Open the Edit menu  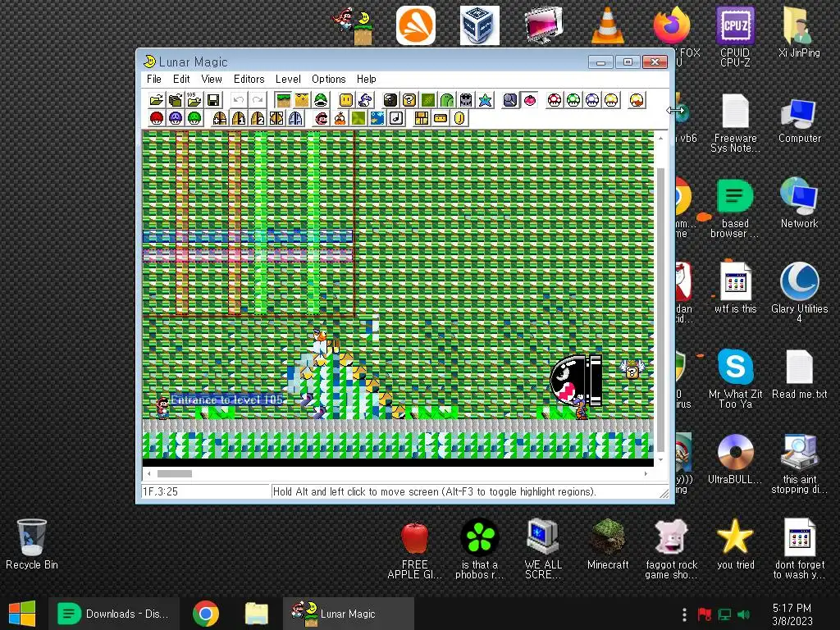point(181,79)
